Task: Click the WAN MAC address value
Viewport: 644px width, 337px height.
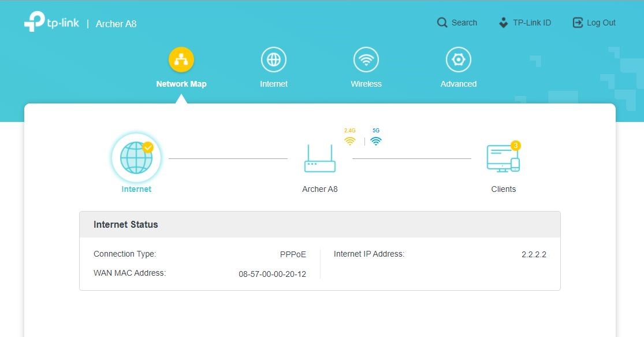Action: (272, 274)
